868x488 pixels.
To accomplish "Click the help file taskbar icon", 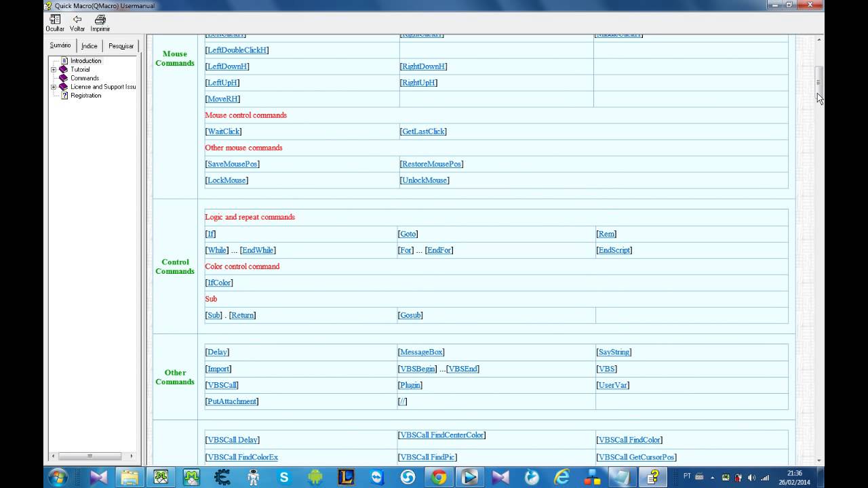I will tap(654, 477).
